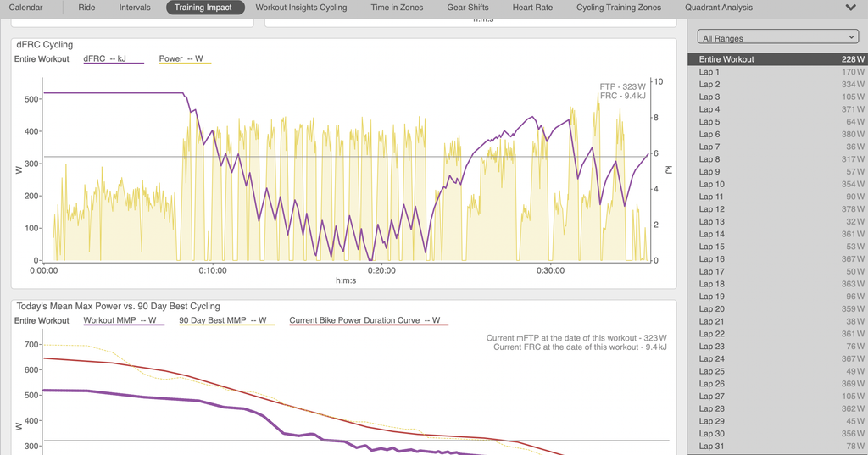This screenshot has width=868, height=455.
Task: Select Lap 10 at 354 W
Action: [x=778, y=185]
